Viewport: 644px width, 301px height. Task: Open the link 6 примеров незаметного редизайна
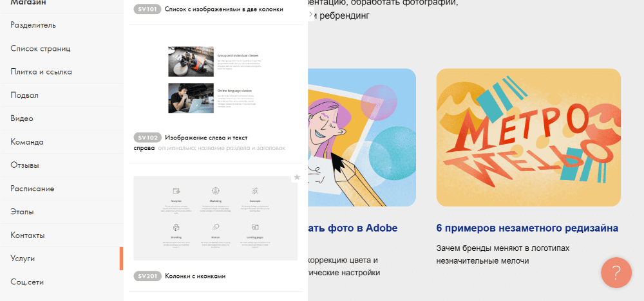[x=527, y=228]
